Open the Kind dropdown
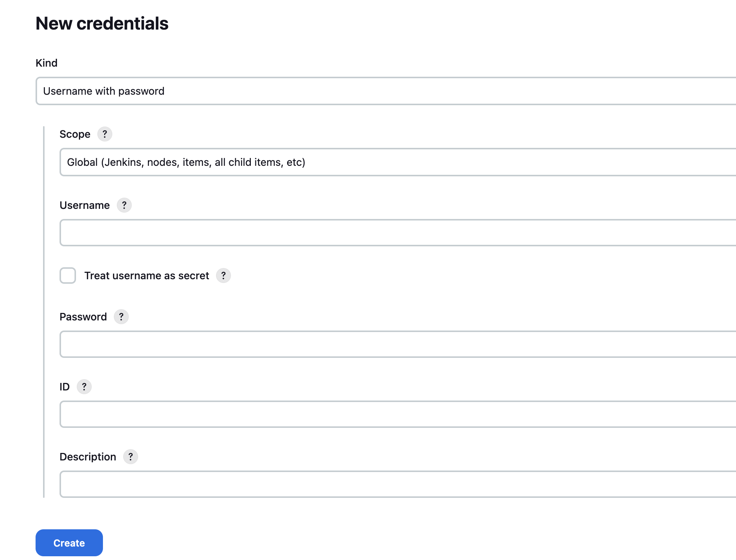Viewport: 736px width, 560px height. [x=386, y=91]
